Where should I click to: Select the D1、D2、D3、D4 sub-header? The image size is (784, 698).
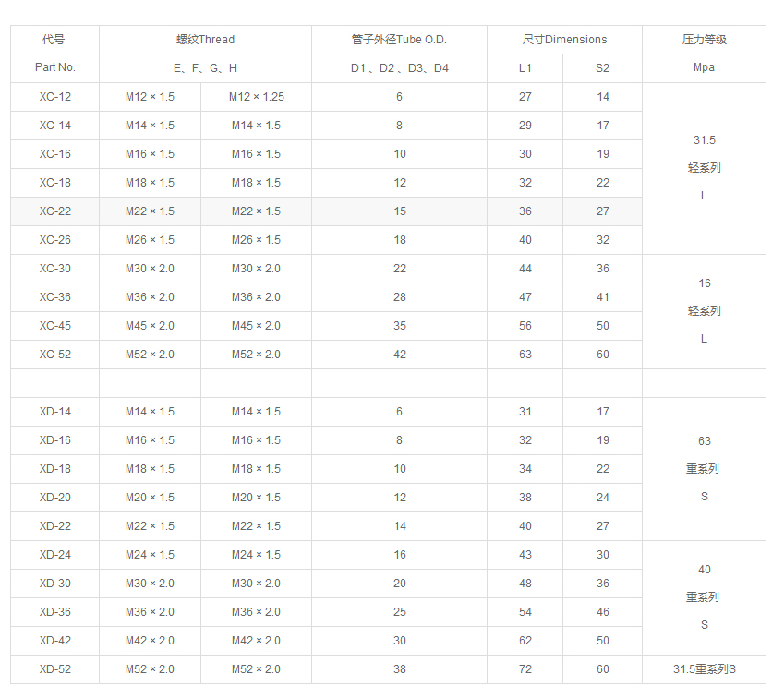(x=399, y=68)
